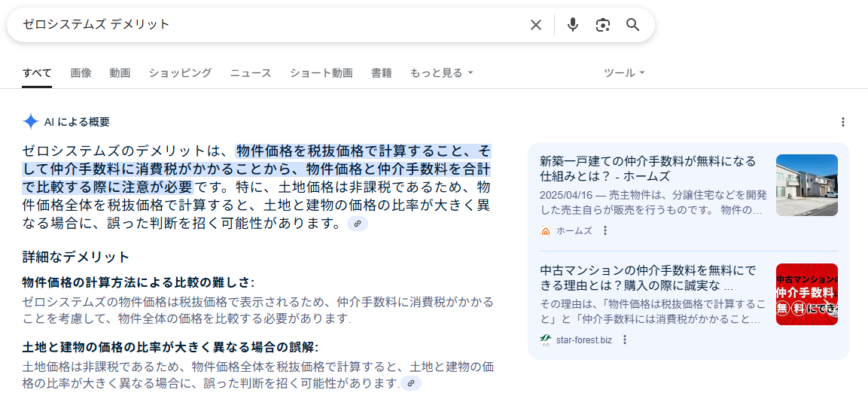The width and height of the screenshot is (868, 402).
Task: Open the 書籍 tab
Action: (382, 73)
